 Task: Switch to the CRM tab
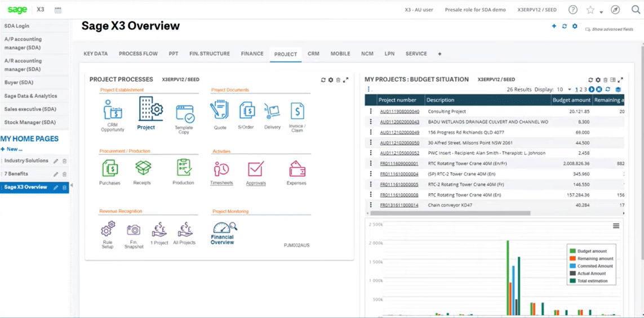coord(313,54)
